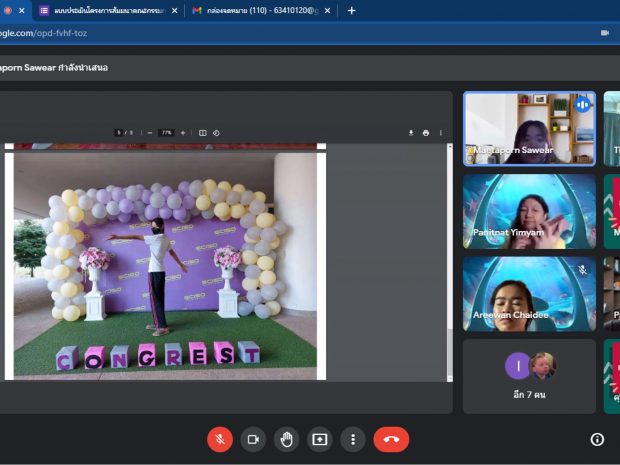The image size is (620, 465).
Task: Open a new browser tab
Action: 351,10
